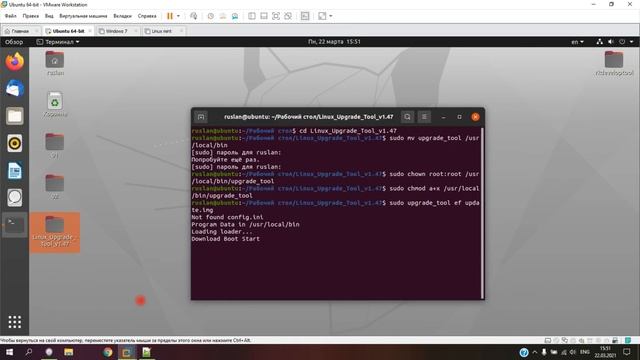Pause the virtual machine with the orange pause icon
The image size is (640, 360).
pos(170,16)
